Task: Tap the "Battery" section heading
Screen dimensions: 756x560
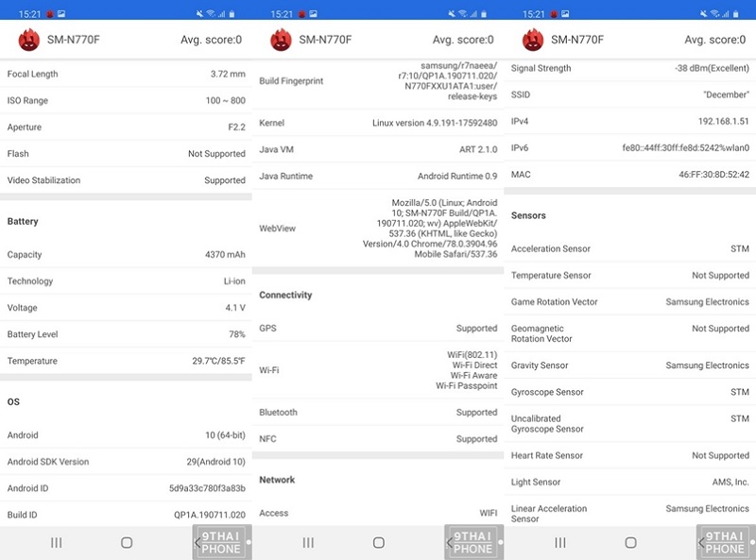Action: tap(23, 221)
